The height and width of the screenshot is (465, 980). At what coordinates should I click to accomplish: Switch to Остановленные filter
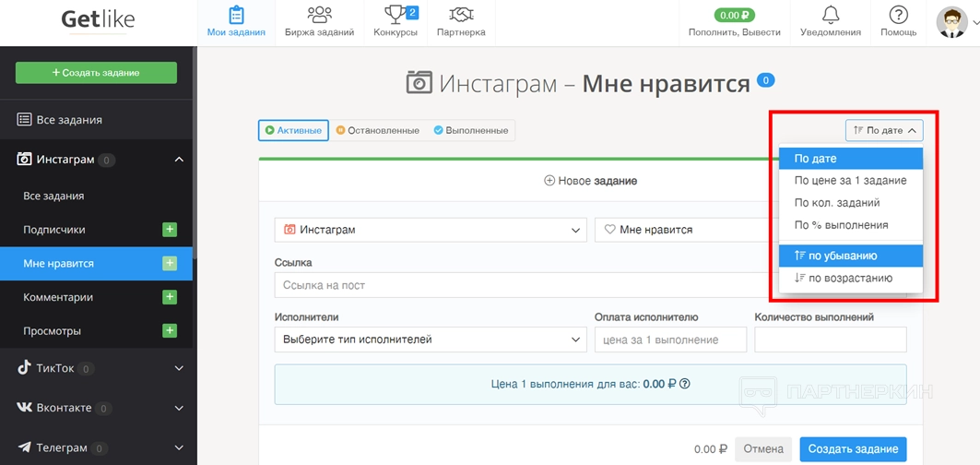tap(378, 131)
